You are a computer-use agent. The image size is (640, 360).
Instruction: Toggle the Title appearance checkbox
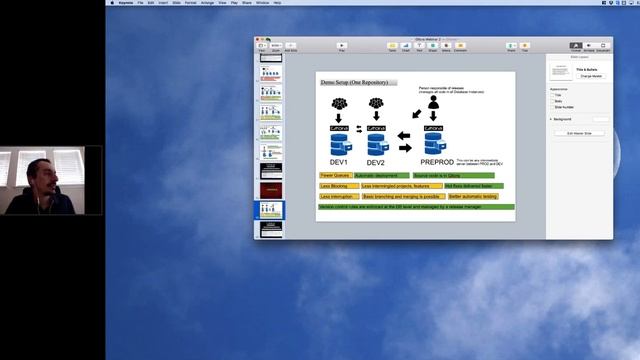pos(552,95)
